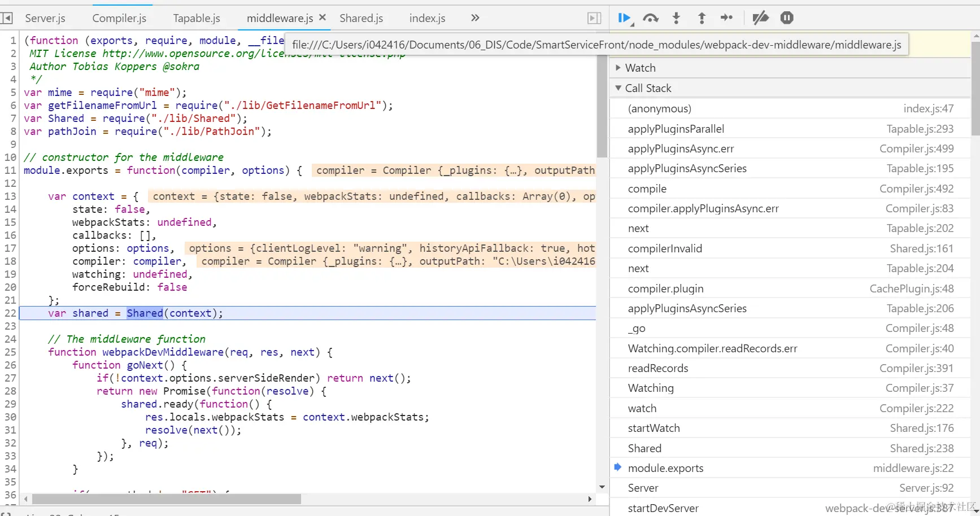Switch to the Tapable.js tab

[x=197, y=18]
